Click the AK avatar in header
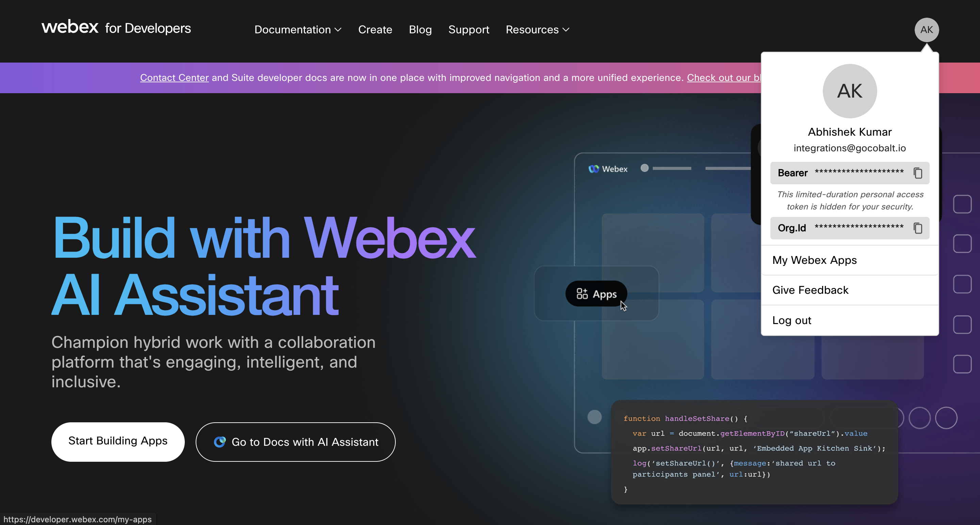The image size is (980, 525). (926, 30)
